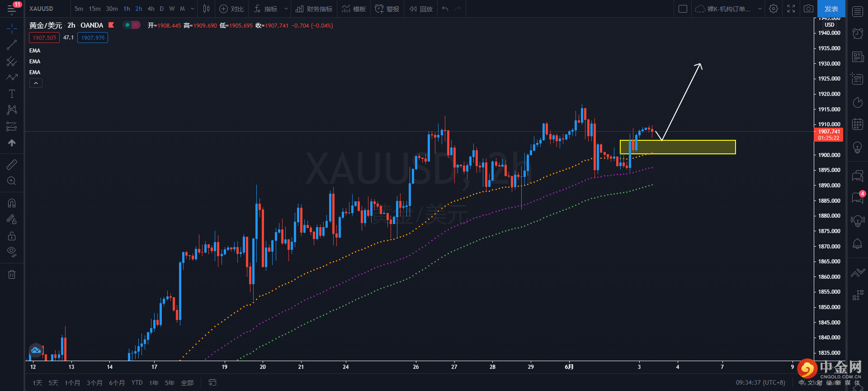The width and height of the screenshot is (868, 391).
Task: Select the text annotation tool
Action: pos(12,94)
